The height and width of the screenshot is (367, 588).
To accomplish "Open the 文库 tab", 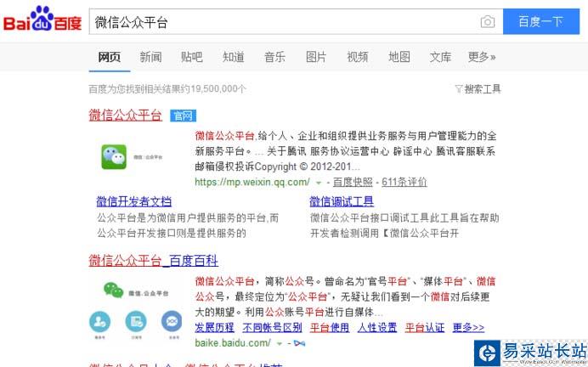I will coord(440,57).
